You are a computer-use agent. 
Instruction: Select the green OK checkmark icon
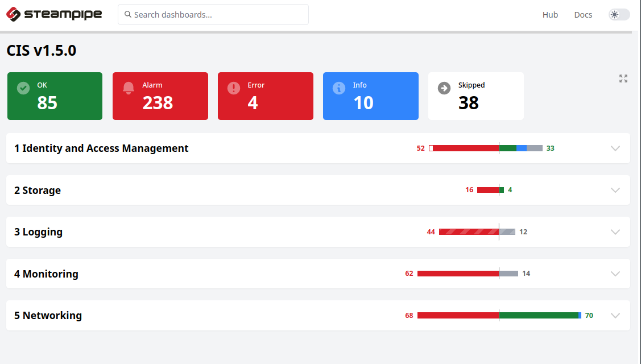pyautogui.click(x=23, y=88)
